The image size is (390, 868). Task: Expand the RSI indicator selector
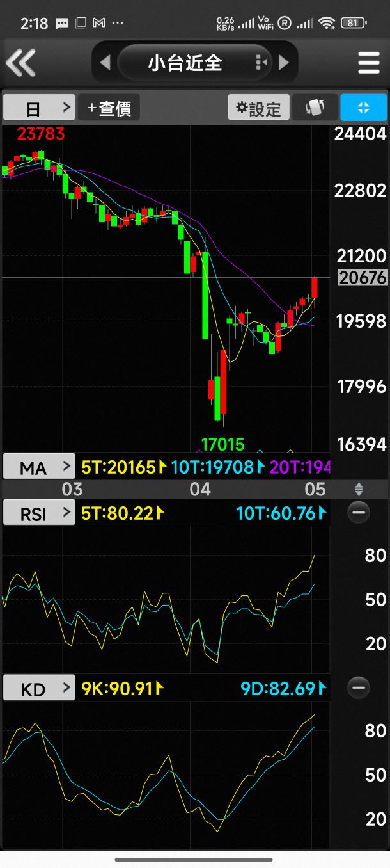(x=39, y=512)
